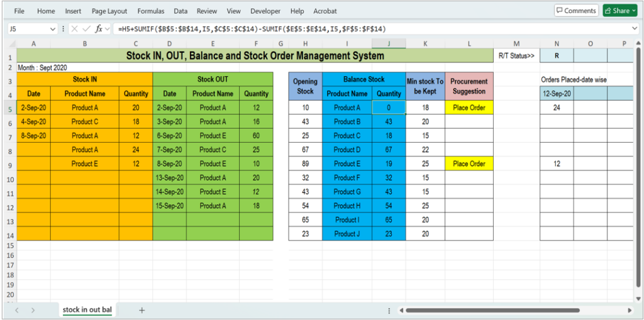Open the Developer ribbon tab
The width and height of the screenshot is (644, 320).
[265, 11]
